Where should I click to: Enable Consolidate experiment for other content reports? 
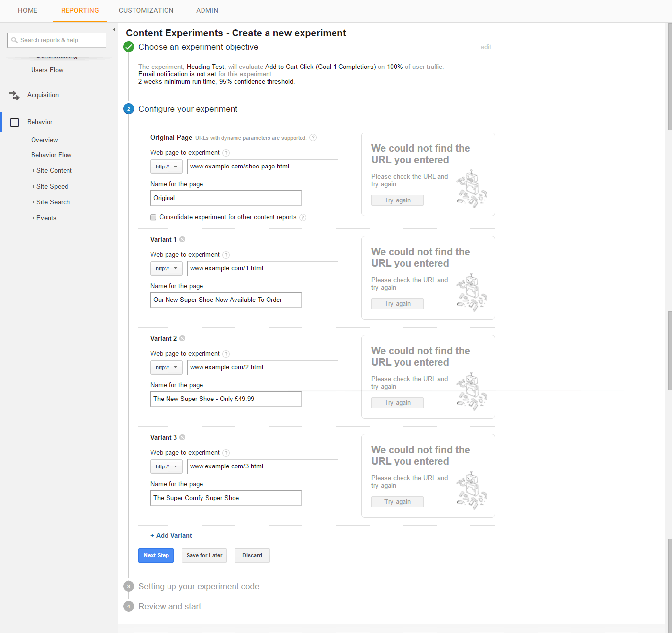click(153, 217)
